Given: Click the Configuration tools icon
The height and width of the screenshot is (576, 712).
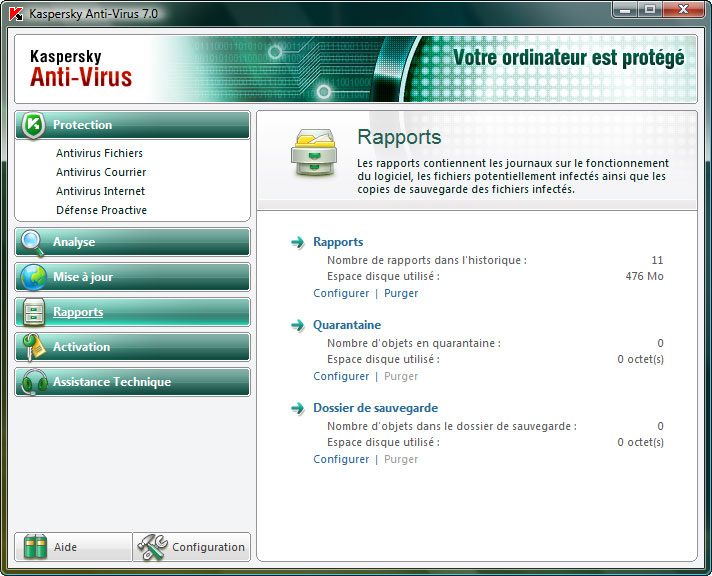Looking at the screenshot, I should point(152,547).
